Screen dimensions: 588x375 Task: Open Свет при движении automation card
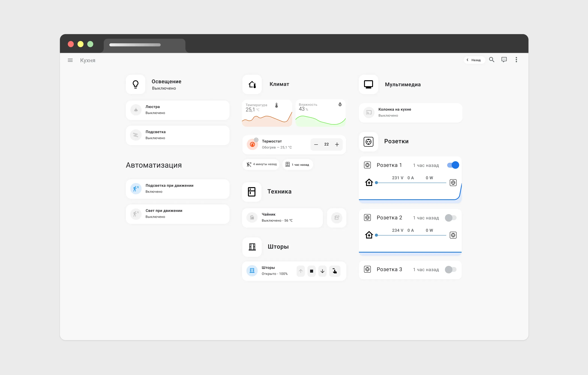click(x=178, y=214)
